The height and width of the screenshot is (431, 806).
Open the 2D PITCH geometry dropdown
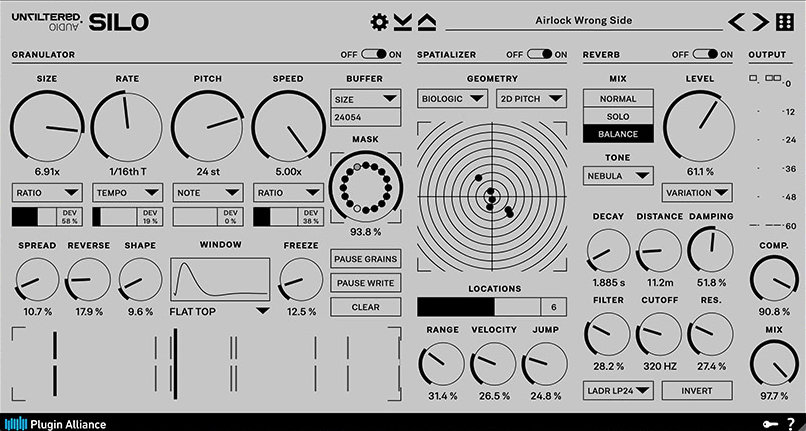[x=532, y=99]
